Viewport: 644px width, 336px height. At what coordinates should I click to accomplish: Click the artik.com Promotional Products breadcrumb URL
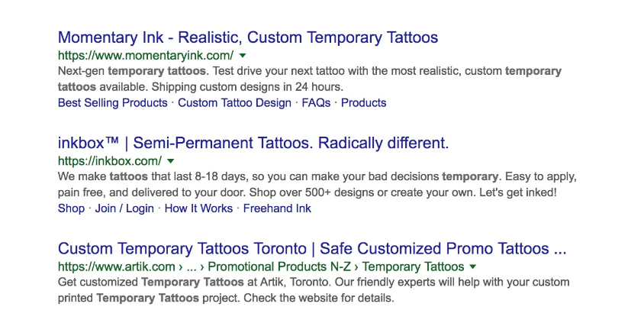260,267
